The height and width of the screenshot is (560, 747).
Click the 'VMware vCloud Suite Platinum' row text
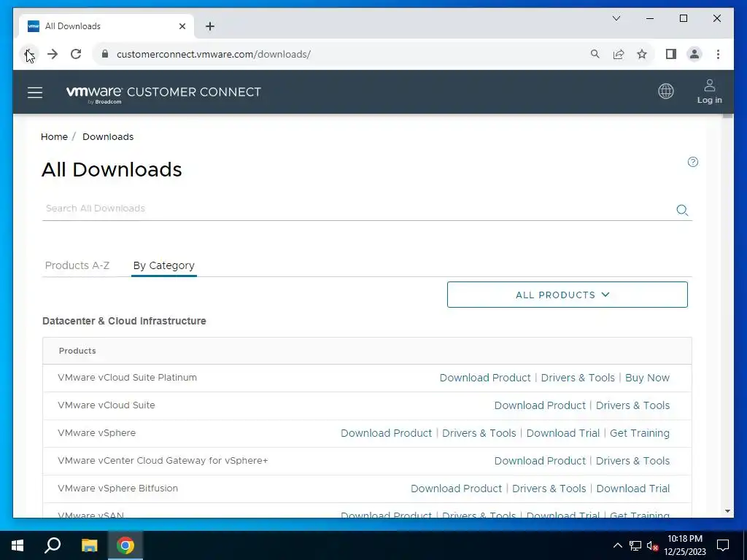point(127,377)
